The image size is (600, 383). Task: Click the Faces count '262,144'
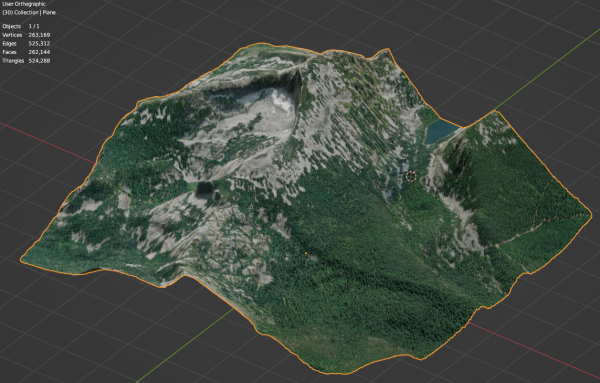[x=39, y=52]
